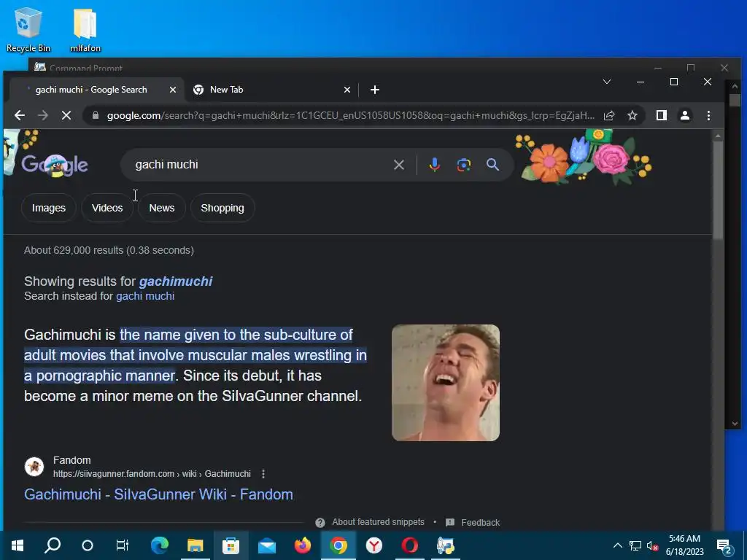This screenshot has height=560, width=747.
Task: Click the Fandom site favicon
Action: [34, 467]
